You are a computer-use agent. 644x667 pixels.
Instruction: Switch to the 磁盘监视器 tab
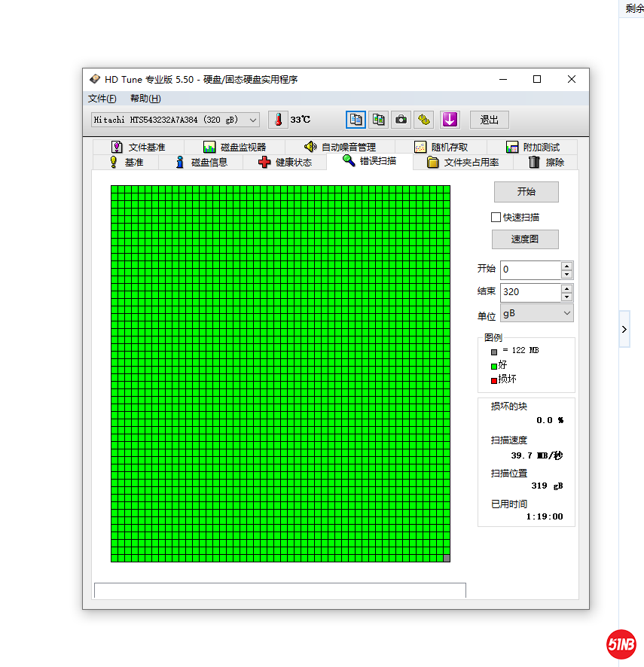pyautogui.click(x=234, y=148)
